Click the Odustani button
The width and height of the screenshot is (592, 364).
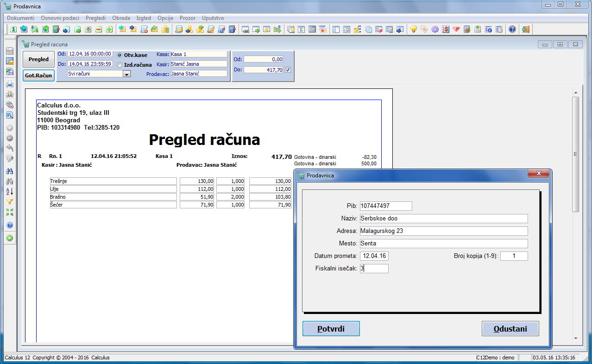pos(510,329)
